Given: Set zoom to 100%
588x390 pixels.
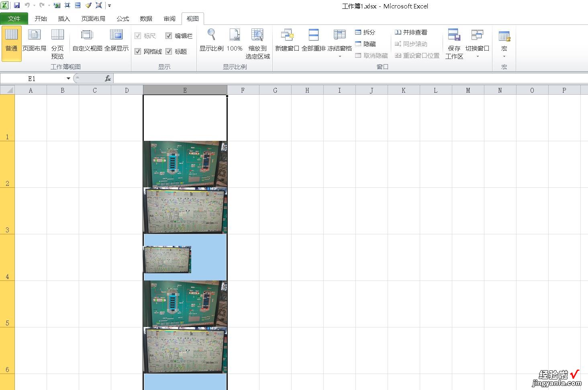Looking at the screenshot, I should [235, 41].
